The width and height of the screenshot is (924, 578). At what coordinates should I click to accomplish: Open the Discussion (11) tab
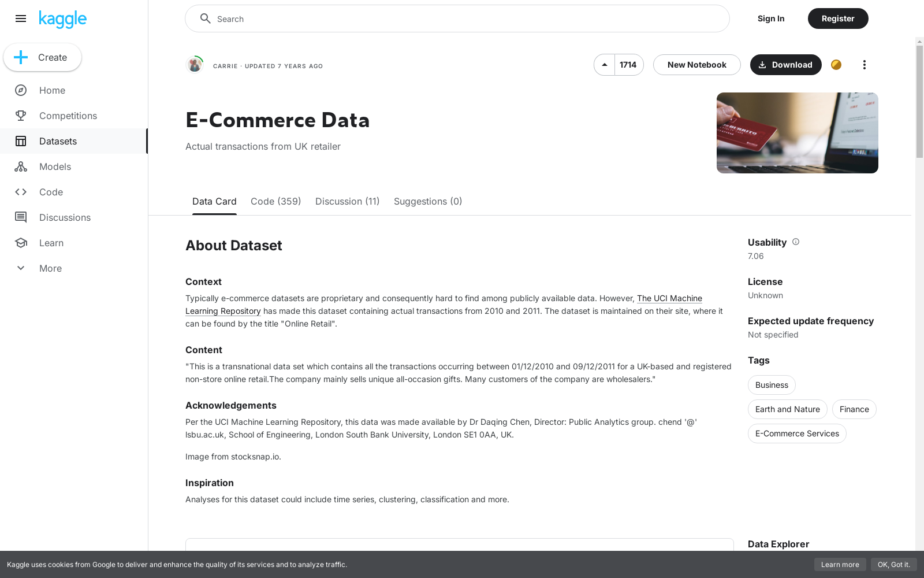(348, 201)
